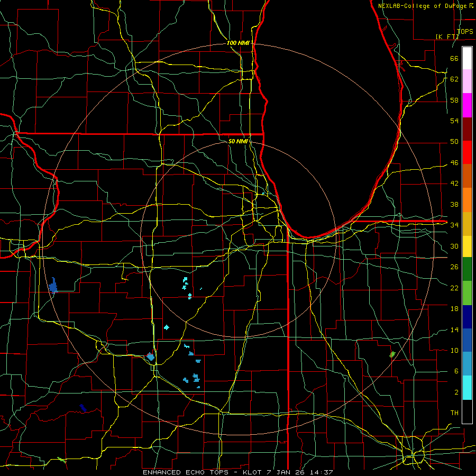
Task: Click the "TH" legend label
Action: coord(454,413)
